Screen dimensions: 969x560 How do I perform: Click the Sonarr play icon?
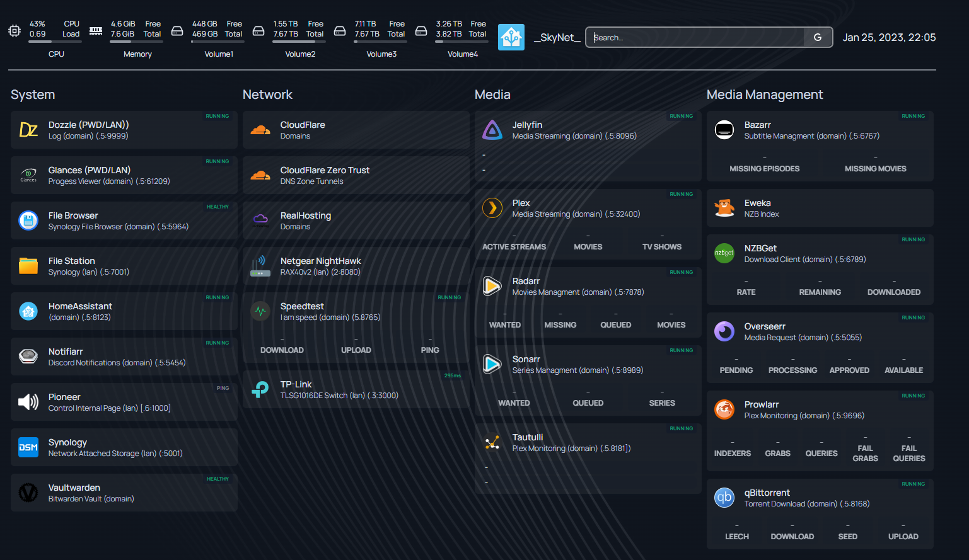pos(492,364)
